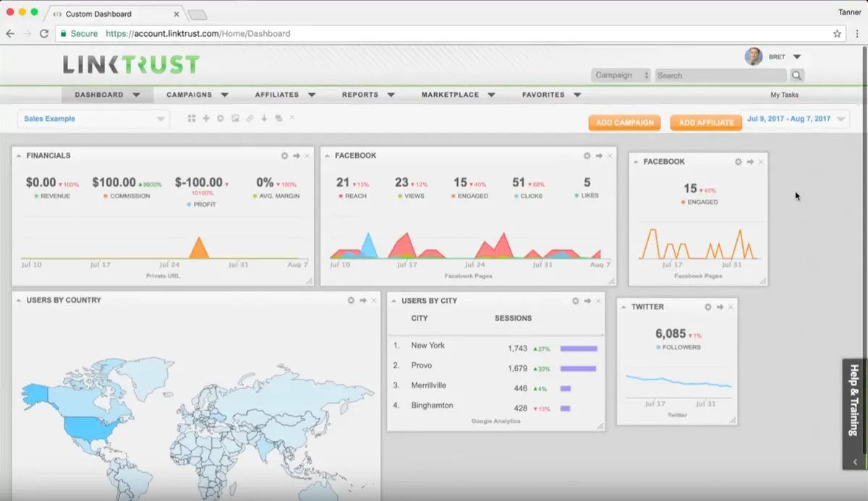Open the Marketplace menu

(x=459, y=95)
